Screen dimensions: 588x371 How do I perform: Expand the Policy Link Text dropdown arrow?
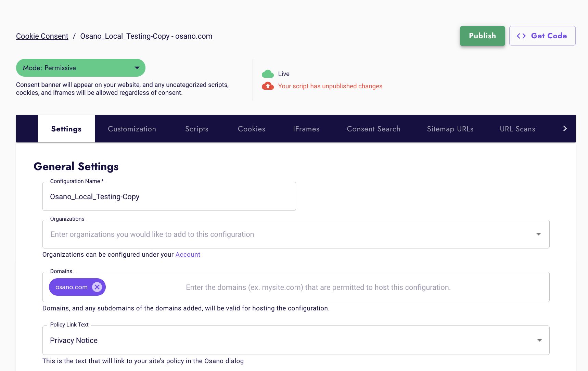click(x=539, y=340)
